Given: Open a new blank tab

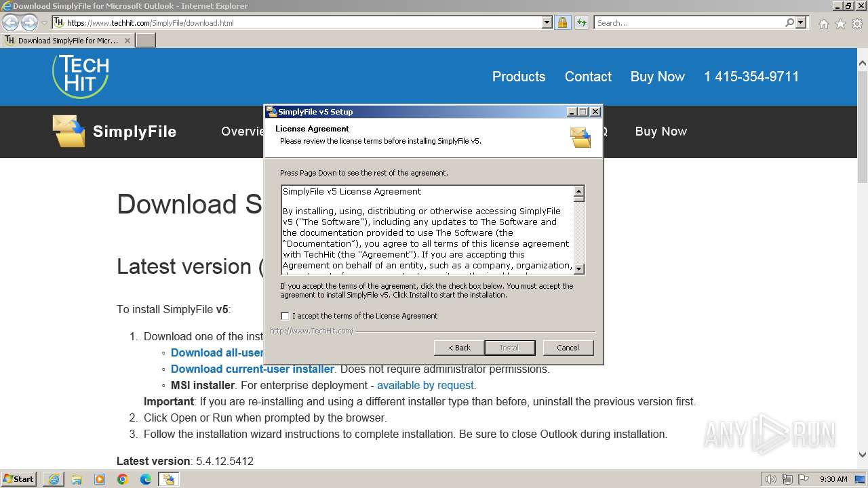Looking at the screenshot, I should pyautogui.click(x=146, y=41).
